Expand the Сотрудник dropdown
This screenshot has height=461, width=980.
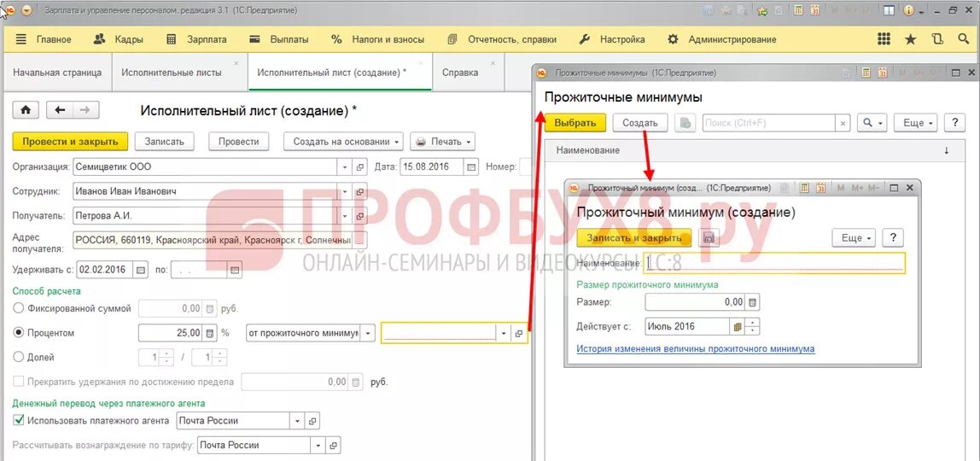point(345,192)
